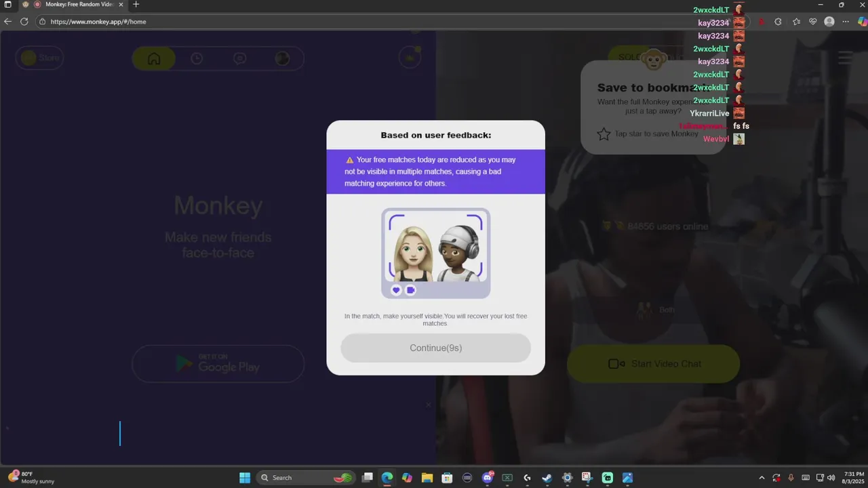Open Browser essentials heart-pulse icon
868x488 pixels.
point(813,22)
